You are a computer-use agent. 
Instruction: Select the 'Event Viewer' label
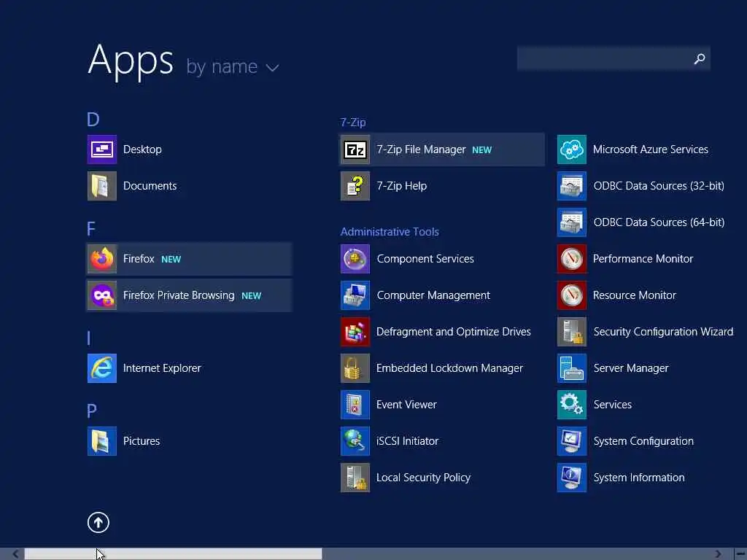pyautogui.click(x=406, y=405)
